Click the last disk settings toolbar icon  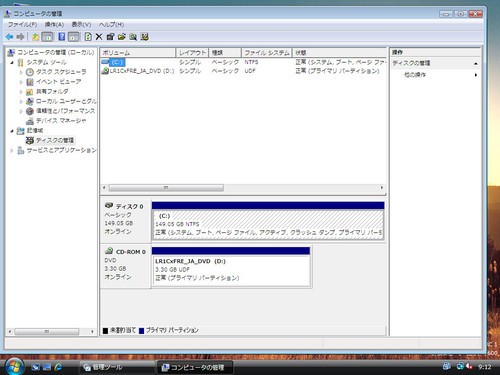tap(144, 37)
